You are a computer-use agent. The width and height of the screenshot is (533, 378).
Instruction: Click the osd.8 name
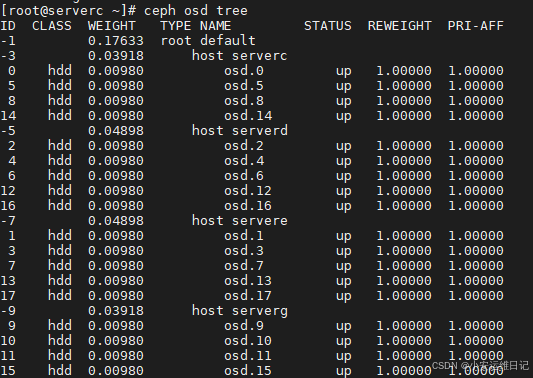(x=244, y=101)
